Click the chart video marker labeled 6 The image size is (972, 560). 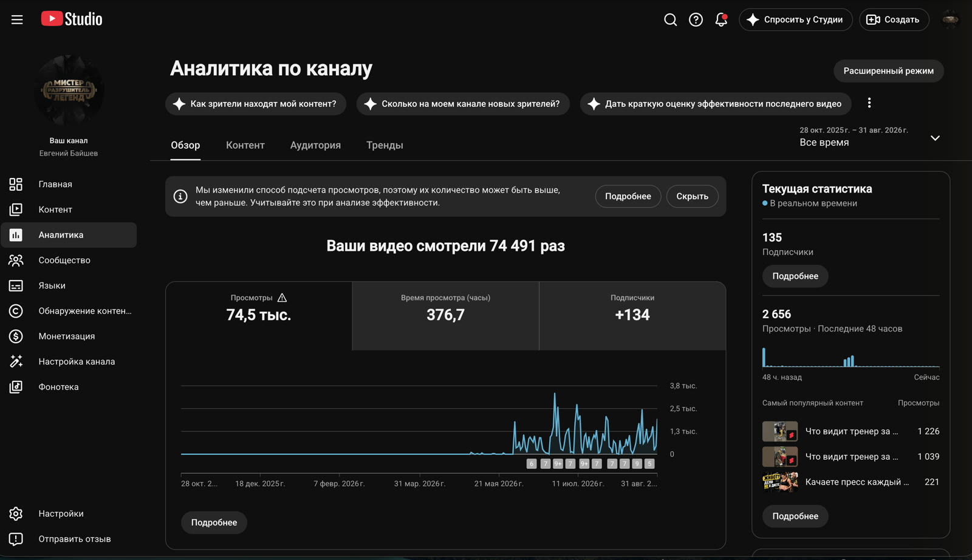[532, 464]
